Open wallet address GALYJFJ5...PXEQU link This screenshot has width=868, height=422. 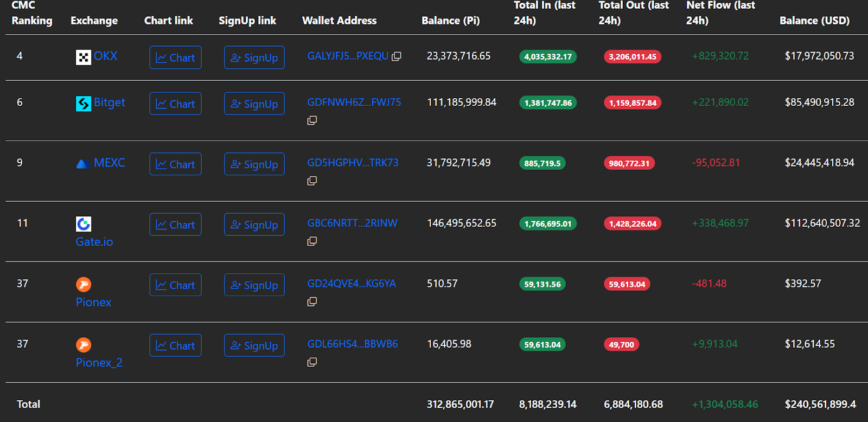pyautogui.click(x=348, y=56)
